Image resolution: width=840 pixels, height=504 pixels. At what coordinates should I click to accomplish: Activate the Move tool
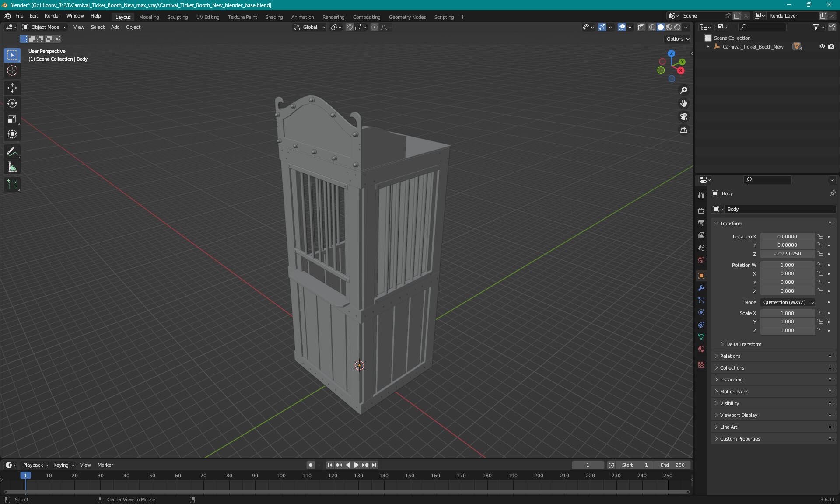pyautogui.click(x=12, y=88)
